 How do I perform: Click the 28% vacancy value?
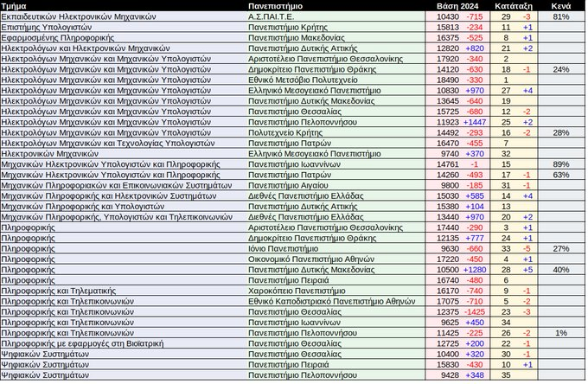point(561,132)
